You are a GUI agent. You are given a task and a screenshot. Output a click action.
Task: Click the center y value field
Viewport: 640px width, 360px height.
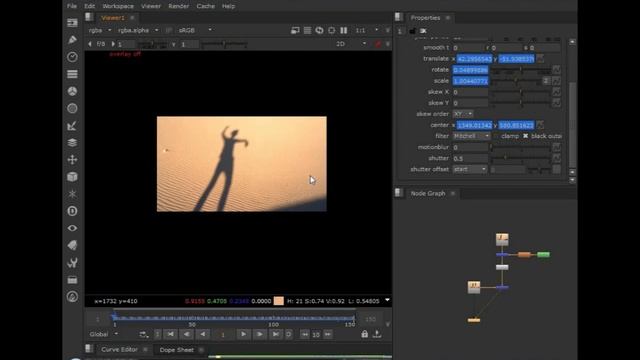[x=516, y=125]
